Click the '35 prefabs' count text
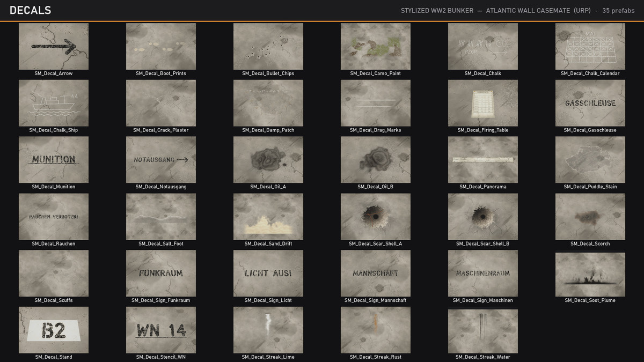The image size is (644, 362). [x=618, y=11]
